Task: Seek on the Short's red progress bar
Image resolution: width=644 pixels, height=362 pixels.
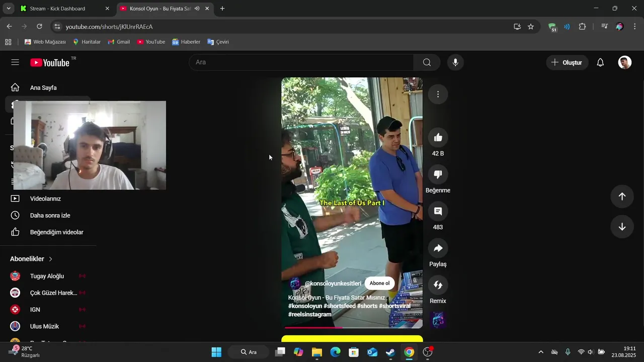Action: [352, 327]
